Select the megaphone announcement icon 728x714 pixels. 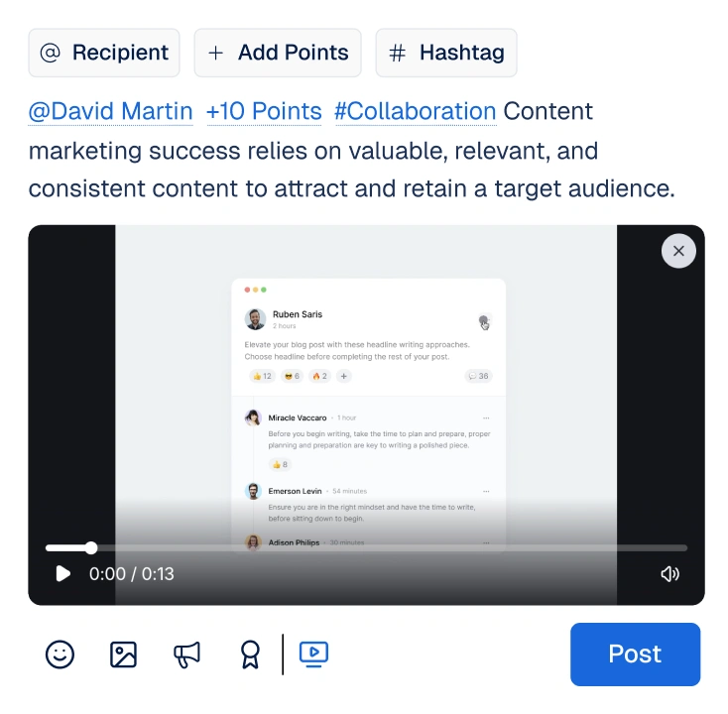click(186, 654)
